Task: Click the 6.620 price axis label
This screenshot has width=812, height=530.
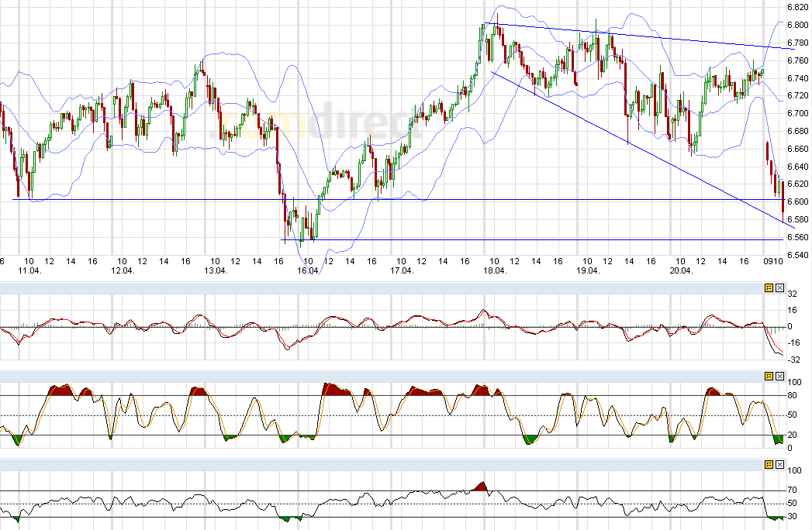Action: coord(797,184)
